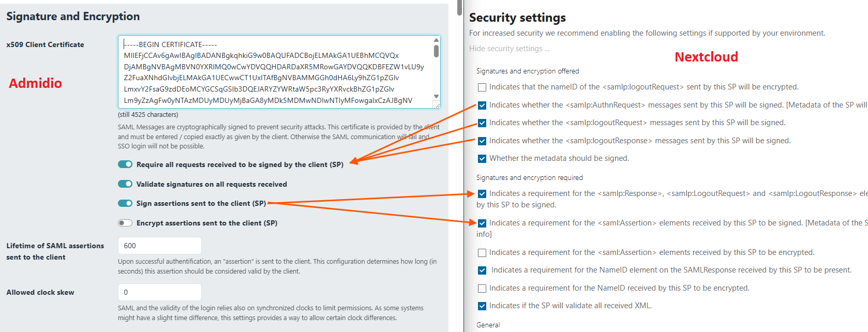Uncheck the logoutResponse messages signed checkbox

pyautogui.click(x=482, y=141)
